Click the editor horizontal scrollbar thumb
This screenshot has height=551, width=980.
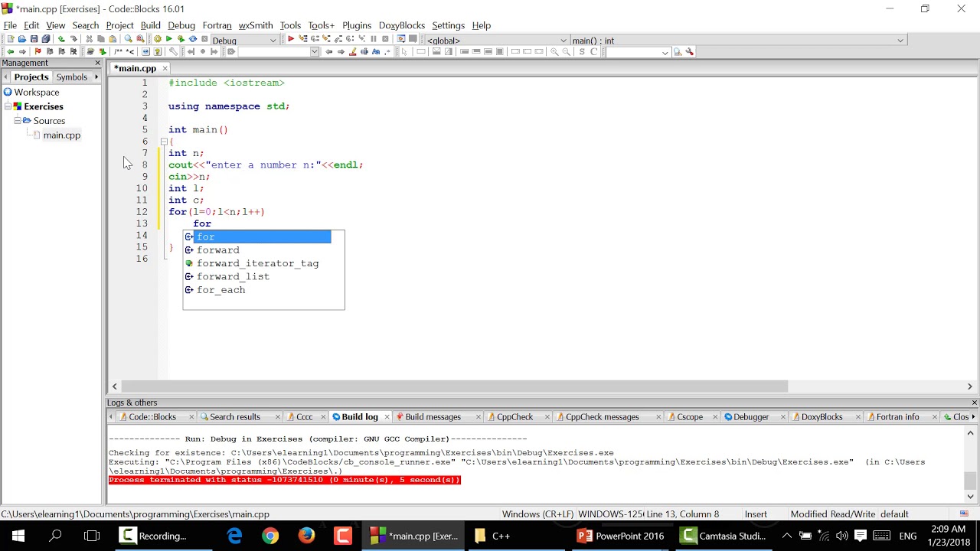[455, 386]
